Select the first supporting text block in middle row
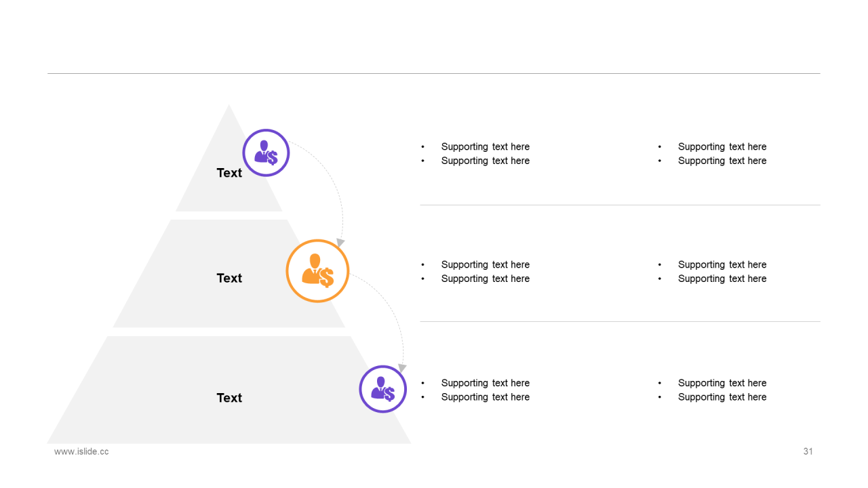The height and width of the screenshot is (488, 868). point(475,272)
